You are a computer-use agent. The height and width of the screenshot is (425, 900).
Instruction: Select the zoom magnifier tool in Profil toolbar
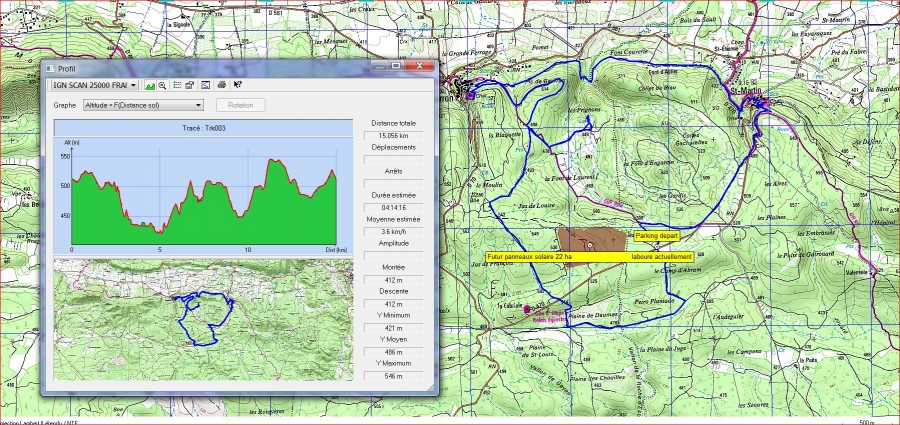[x=162, y=85]
